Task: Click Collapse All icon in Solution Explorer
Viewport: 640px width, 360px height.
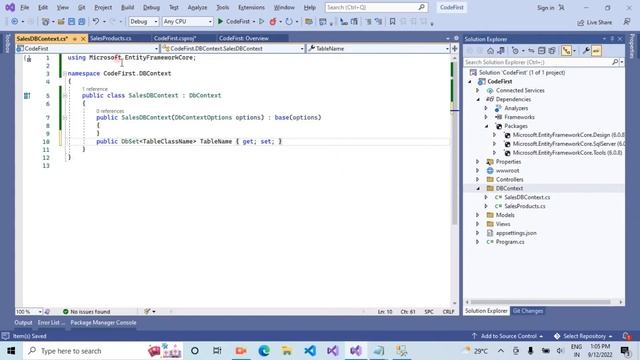Action: tap(542, 51)
